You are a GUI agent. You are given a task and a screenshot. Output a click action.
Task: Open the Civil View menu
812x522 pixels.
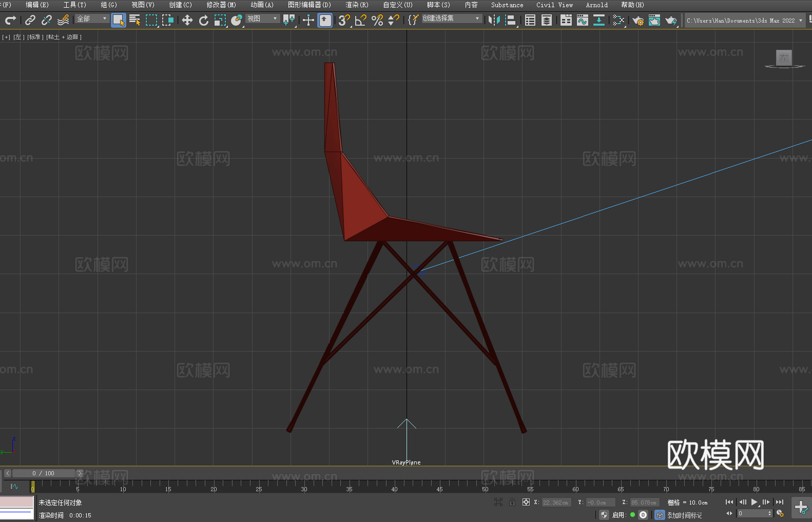pyautogui.click(x=554, y=5)
